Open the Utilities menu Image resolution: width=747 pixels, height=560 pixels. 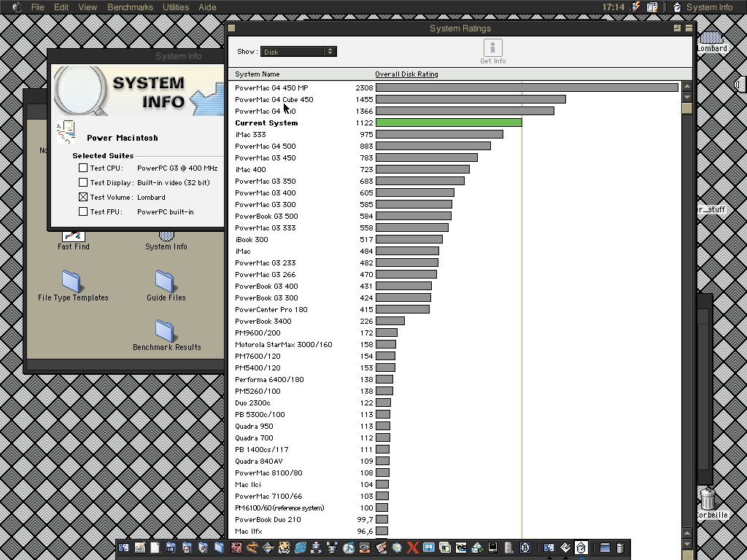coord(176,7)
